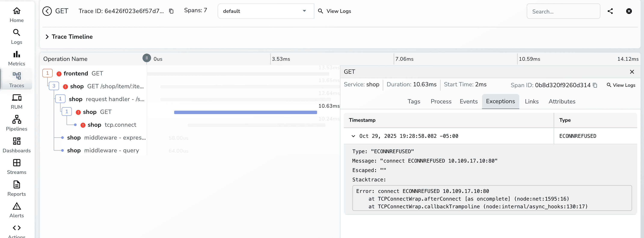Viewport: 644px width, 238px height.
Task: Collapse shop GET /shop/item child spans
Action: [x=54, y=86]
